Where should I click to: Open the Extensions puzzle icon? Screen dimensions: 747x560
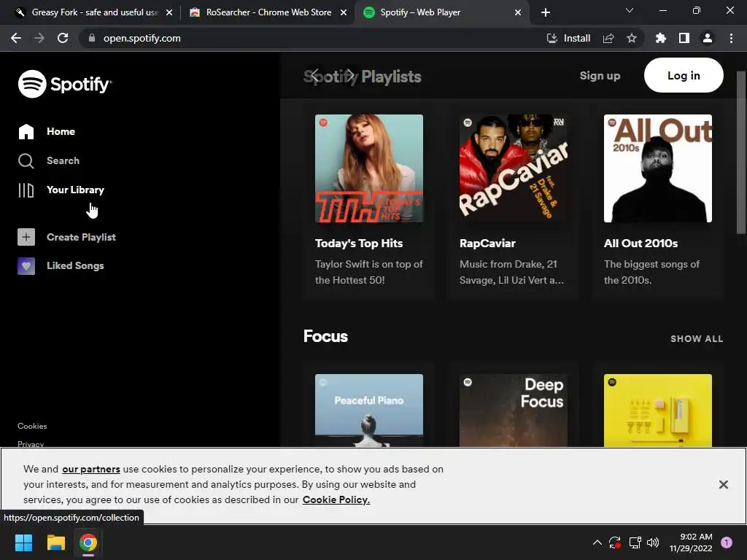[661, 38]
